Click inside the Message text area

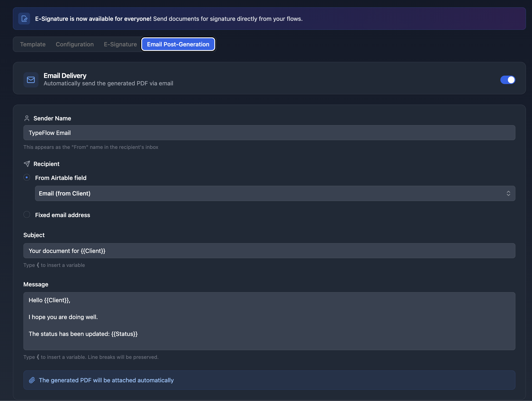269,321
